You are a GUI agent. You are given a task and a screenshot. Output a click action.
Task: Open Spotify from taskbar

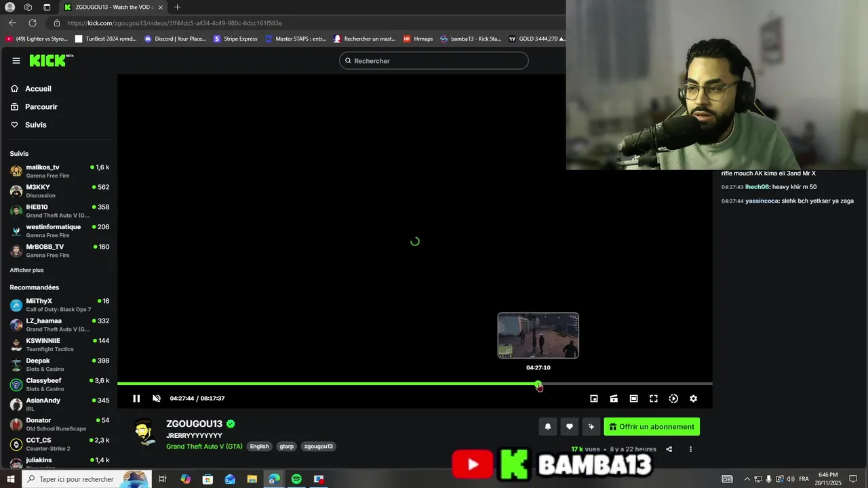[x=296, y=479]
